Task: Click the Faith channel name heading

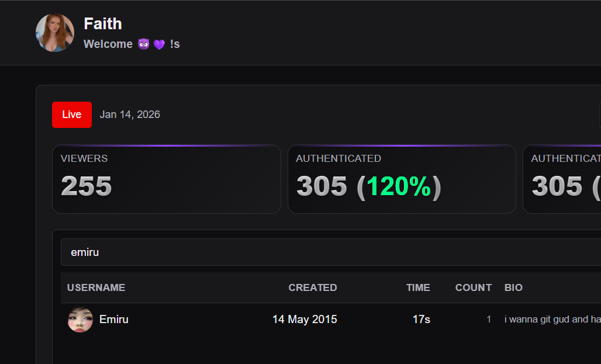Action: (x=103, y=24)
